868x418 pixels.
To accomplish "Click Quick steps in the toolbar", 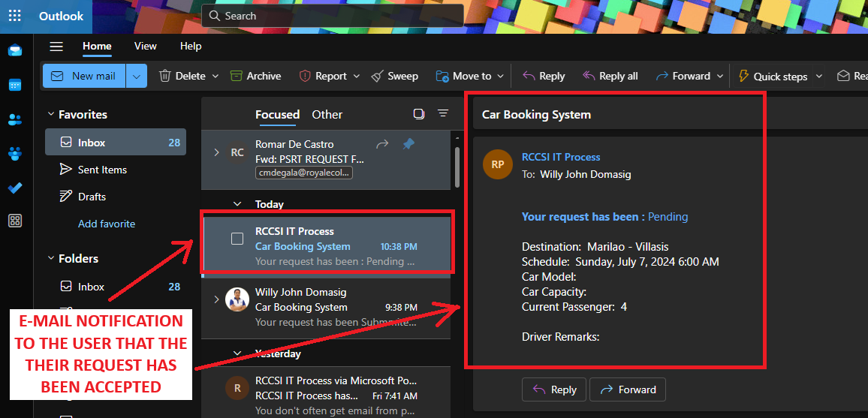I will click(x=773, y=77).
